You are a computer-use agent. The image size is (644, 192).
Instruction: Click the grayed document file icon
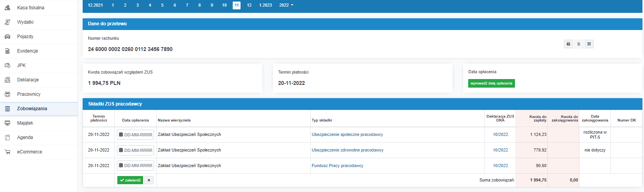pyautogui.click(x=579, y=44)
